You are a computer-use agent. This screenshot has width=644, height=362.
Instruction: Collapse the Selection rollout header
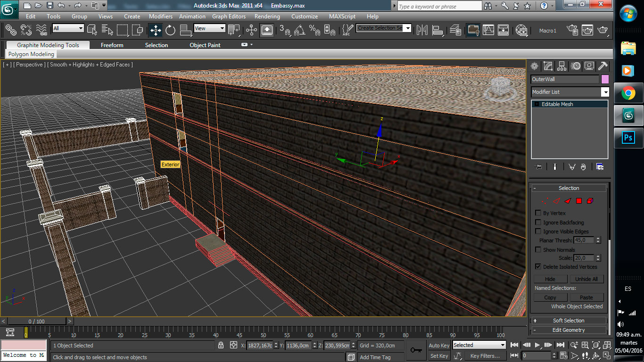pyautogui.click(x=569, y=188)
